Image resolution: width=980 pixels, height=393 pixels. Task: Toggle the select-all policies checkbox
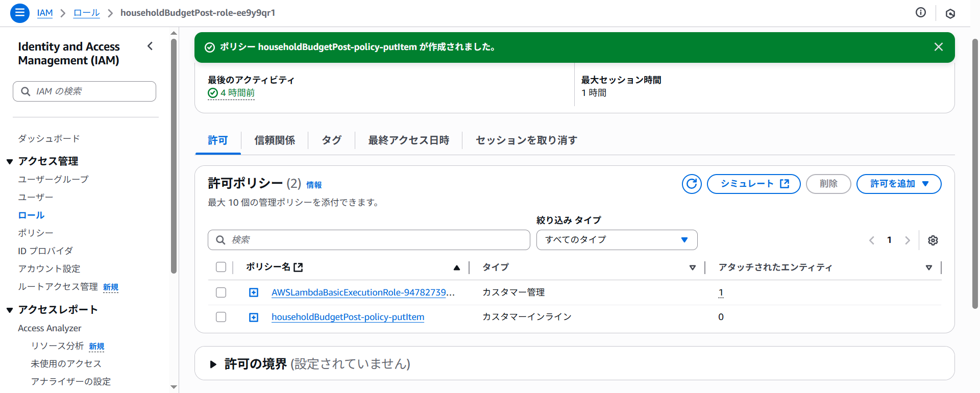pyautogui.click(x=221, y=267)
